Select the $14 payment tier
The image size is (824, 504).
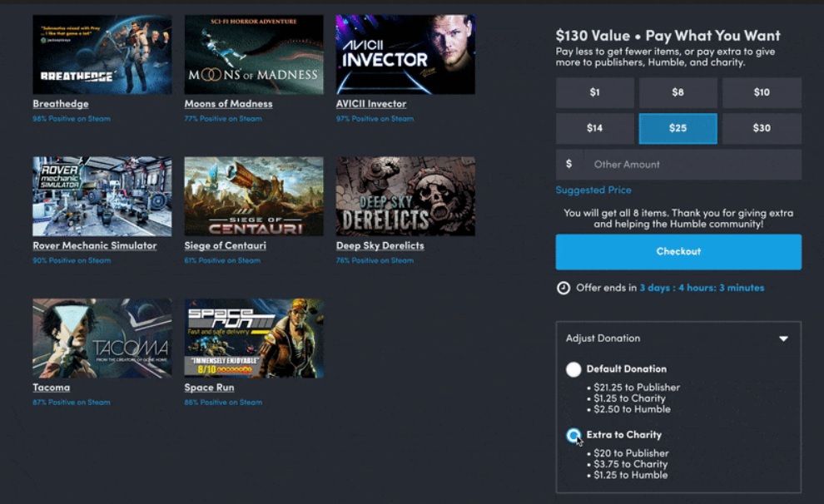(594, 128)
